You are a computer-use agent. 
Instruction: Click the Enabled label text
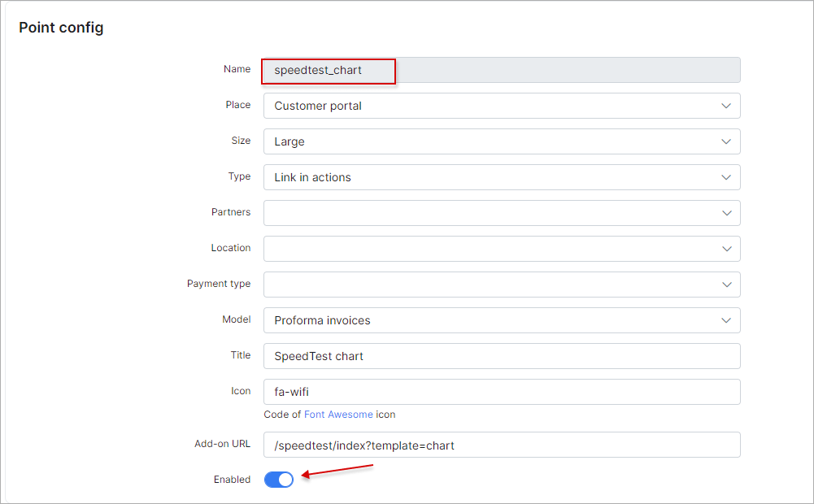coord(232,480)
